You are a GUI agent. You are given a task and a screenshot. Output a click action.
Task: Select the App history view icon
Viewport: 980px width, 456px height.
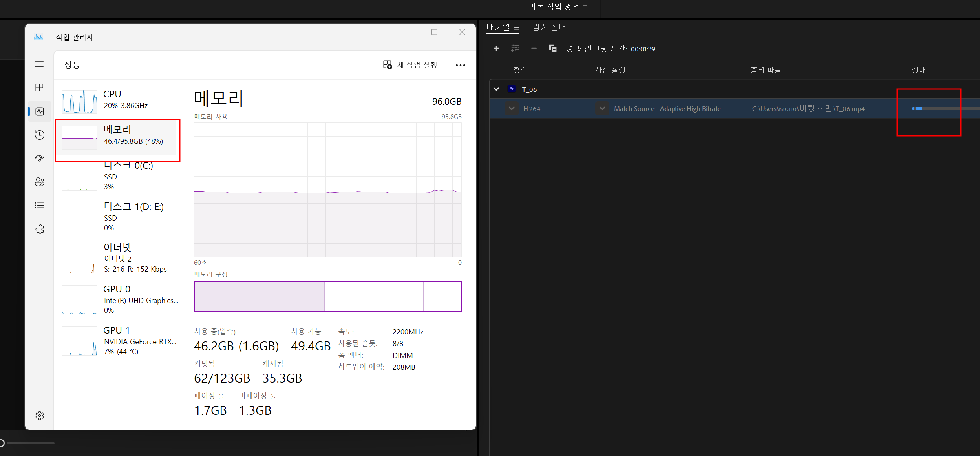[x=39, y=135]
